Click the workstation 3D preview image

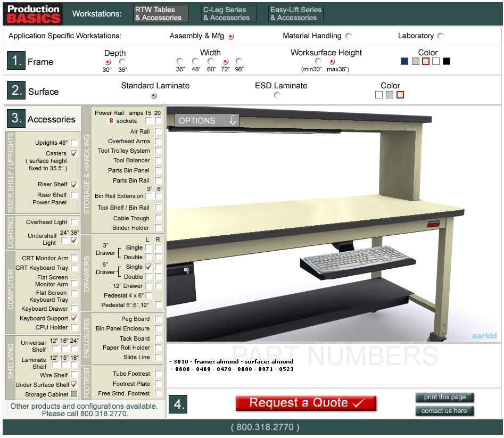[x=333, y=224]
